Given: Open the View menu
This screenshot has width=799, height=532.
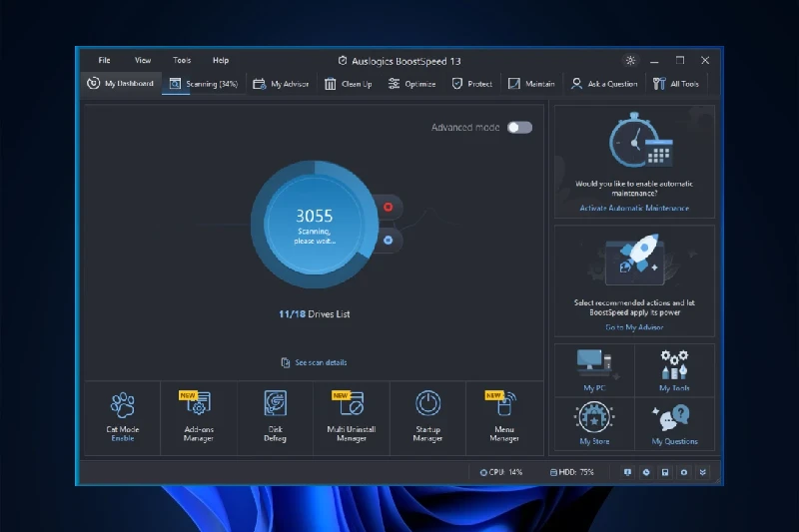Looking at the screenshot, I should [143, 60].
